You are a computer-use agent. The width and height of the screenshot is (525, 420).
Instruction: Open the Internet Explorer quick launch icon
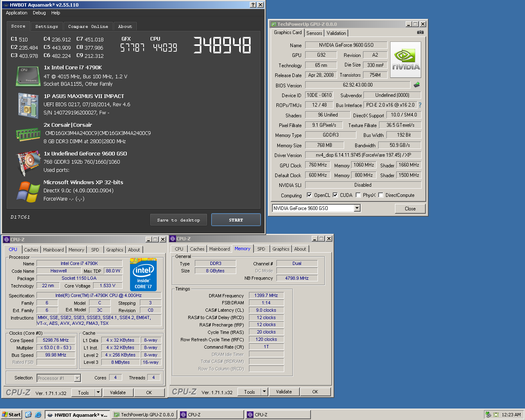coord(38,415)
